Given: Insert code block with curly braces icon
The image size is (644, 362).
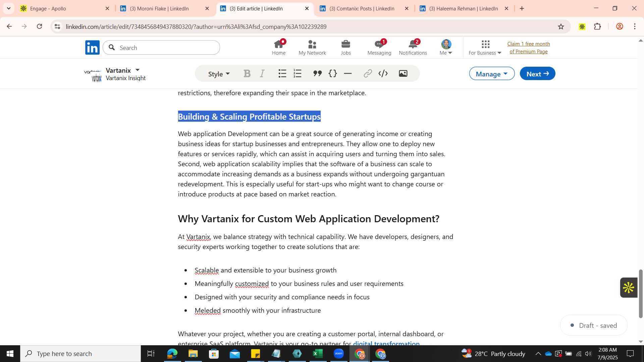Looking at the screenshot, I should point(333,73).
